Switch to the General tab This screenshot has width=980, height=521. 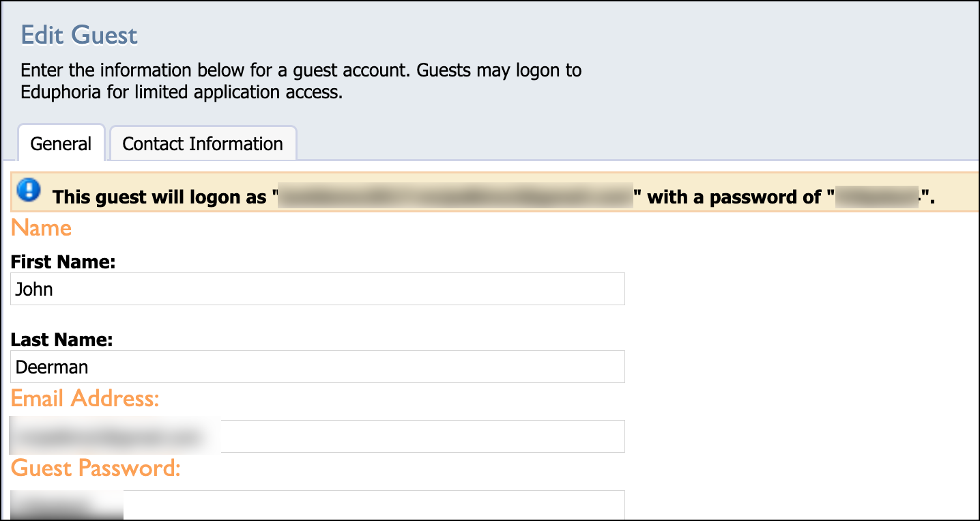(x=61, y=143)
